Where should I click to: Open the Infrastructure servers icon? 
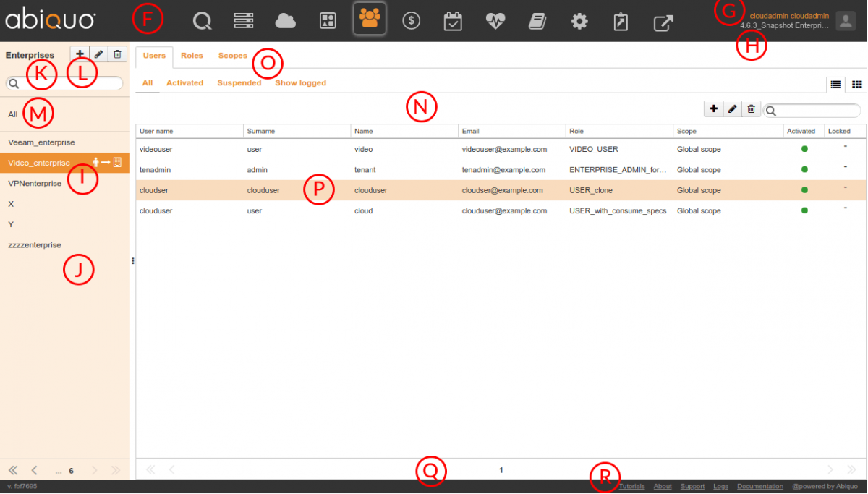(x=243, y=21)
